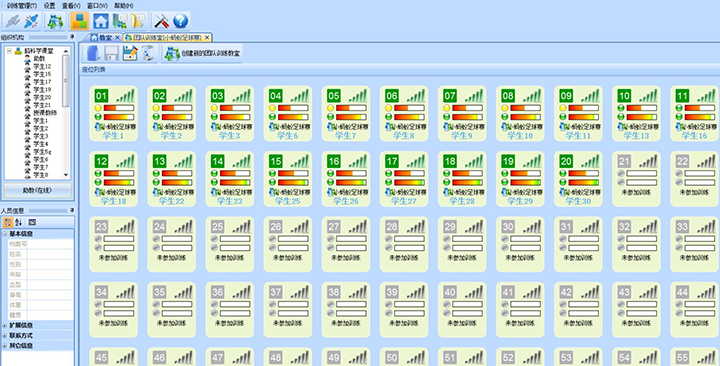Click the save-with-pencil disk icon

(130, 53)
